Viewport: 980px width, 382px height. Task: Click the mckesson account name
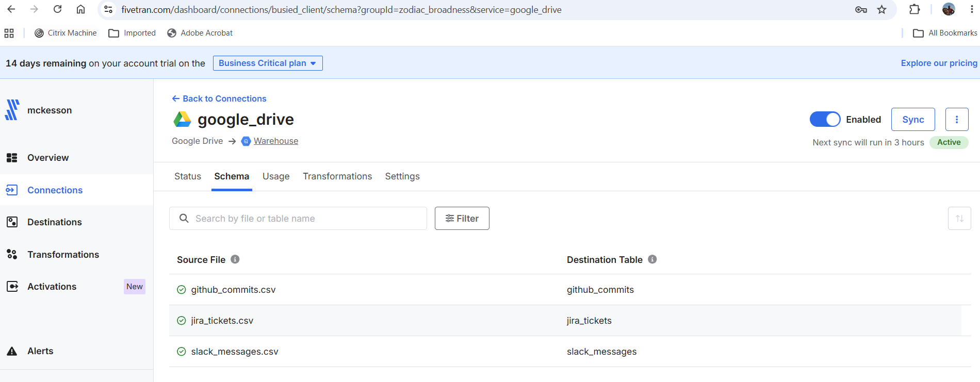tap(50, 110)
